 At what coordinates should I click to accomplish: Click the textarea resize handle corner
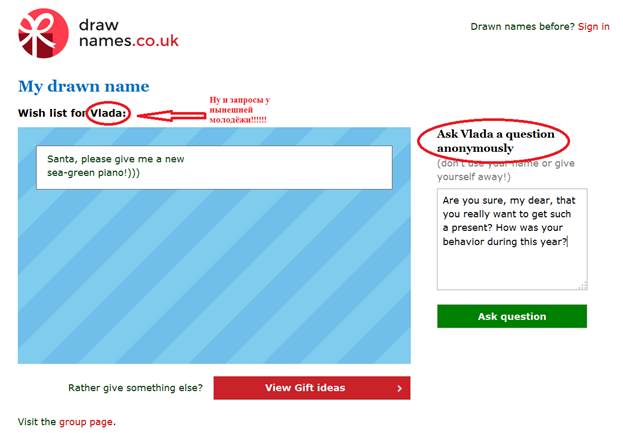pos(583,286)
